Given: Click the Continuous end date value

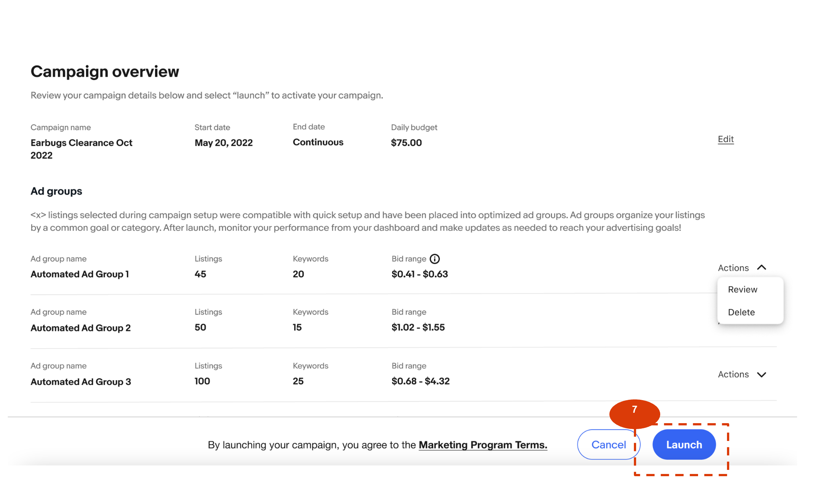Looking at the screenshot, I should (x=318, y=142).
